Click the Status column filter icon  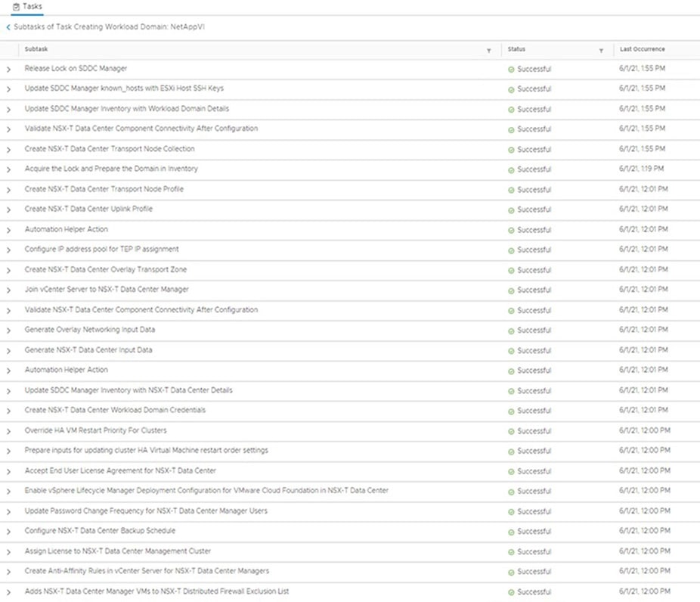[601, 51]
